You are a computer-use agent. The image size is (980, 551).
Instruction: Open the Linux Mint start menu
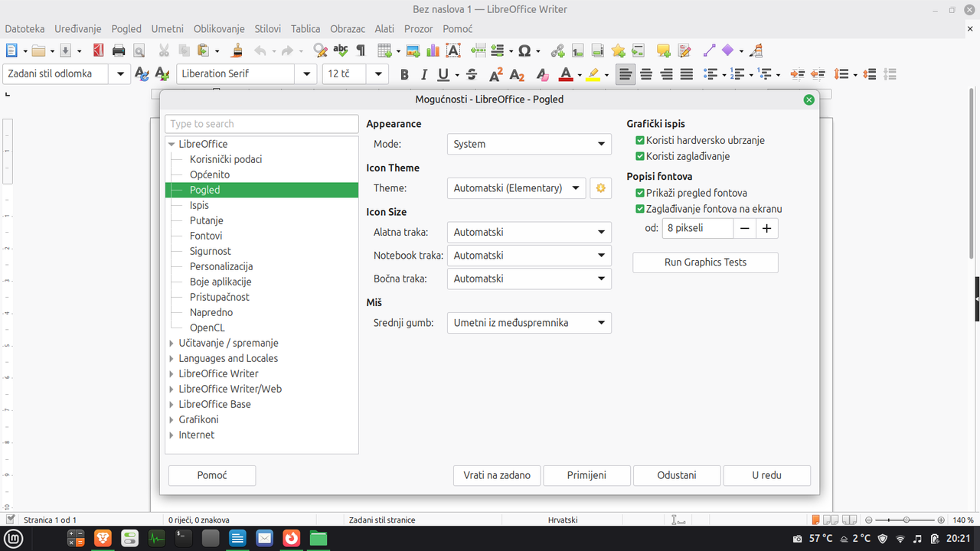click(x=14, y=539)
